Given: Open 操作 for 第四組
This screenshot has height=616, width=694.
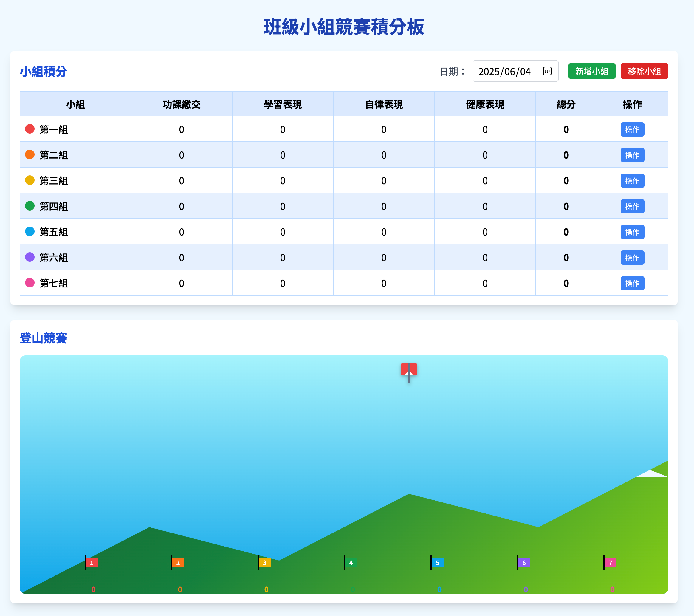Looking at the screenshot, I should pos(632,206).
